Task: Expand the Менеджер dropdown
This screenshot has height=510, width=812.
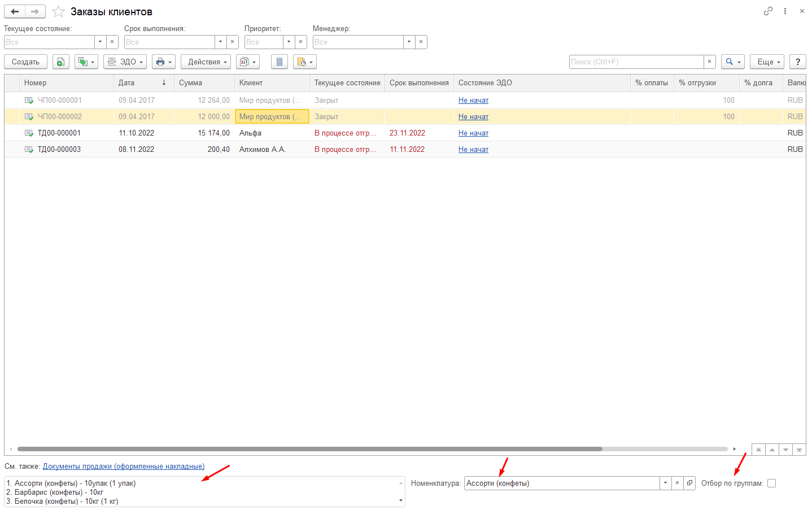Action: (409, 42)
